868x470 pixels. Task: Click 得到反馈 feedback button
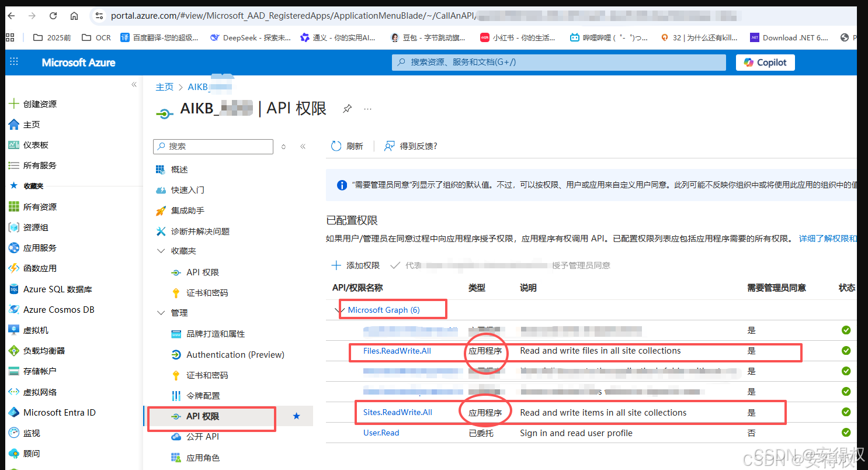click(x=411, y=146)
